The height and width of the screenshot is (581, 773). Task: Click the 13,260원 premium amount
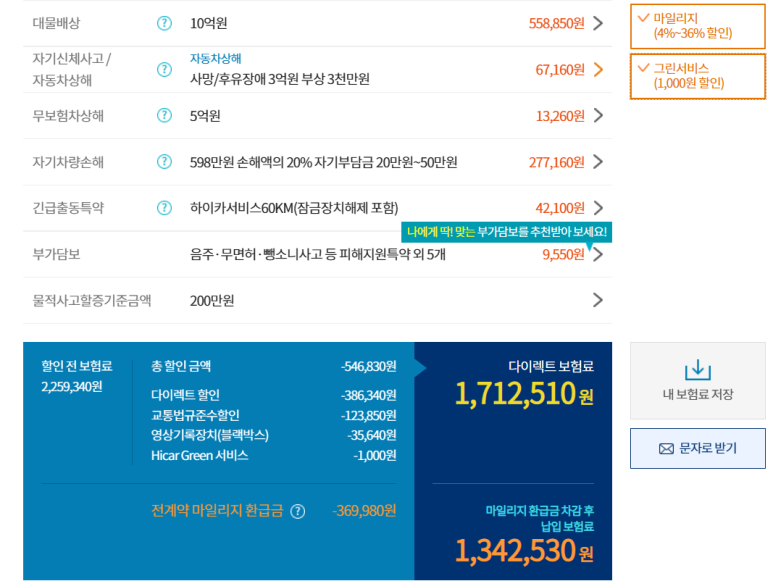(560, 116)
